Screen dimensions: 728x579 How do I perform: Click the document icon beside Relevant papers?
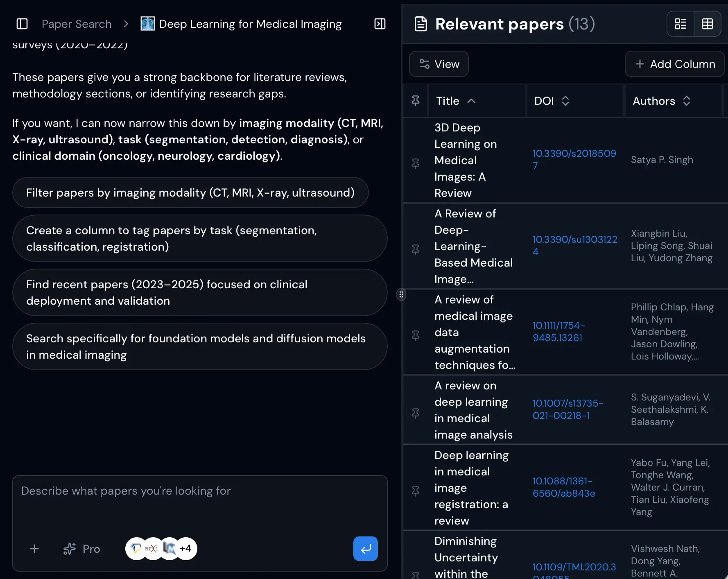click(x=420, y=24)
